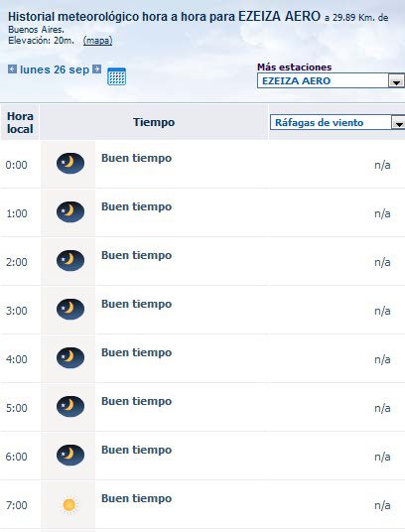Click the moon icon at 6:00
405x532 pixels.
tap(70, 455)
